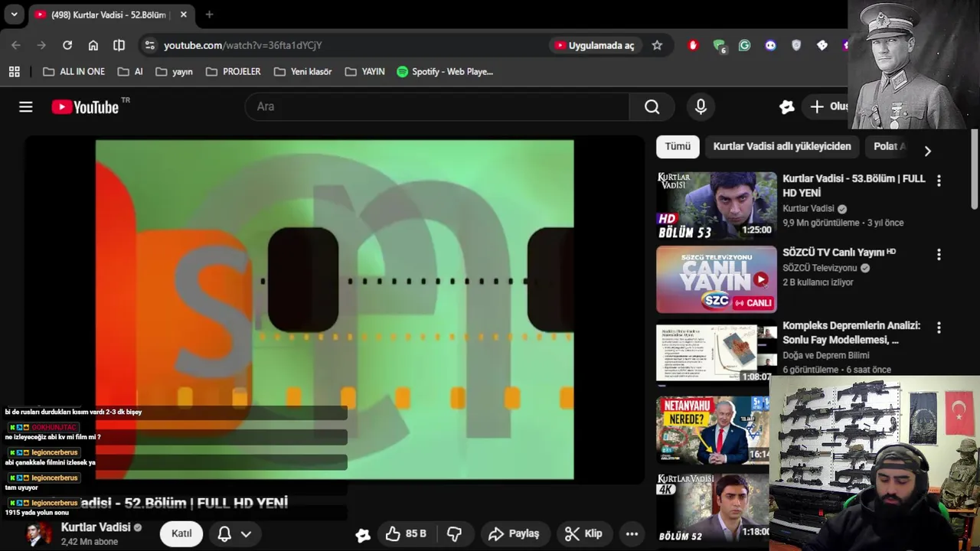Open the Spotify - Web Player bookmark
This screenshot has width=980, height=551.
click(445, 72)
